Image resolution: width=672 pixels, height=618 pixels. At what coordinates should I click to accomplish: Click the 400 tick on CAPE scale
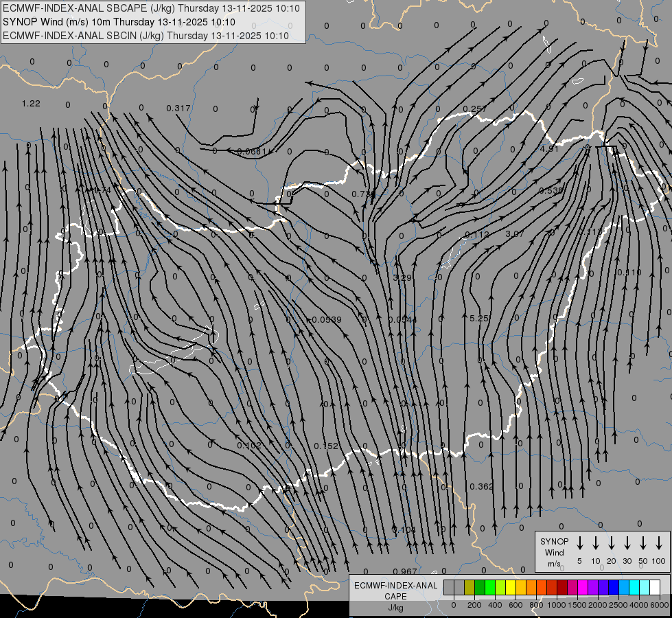[495, 605]
